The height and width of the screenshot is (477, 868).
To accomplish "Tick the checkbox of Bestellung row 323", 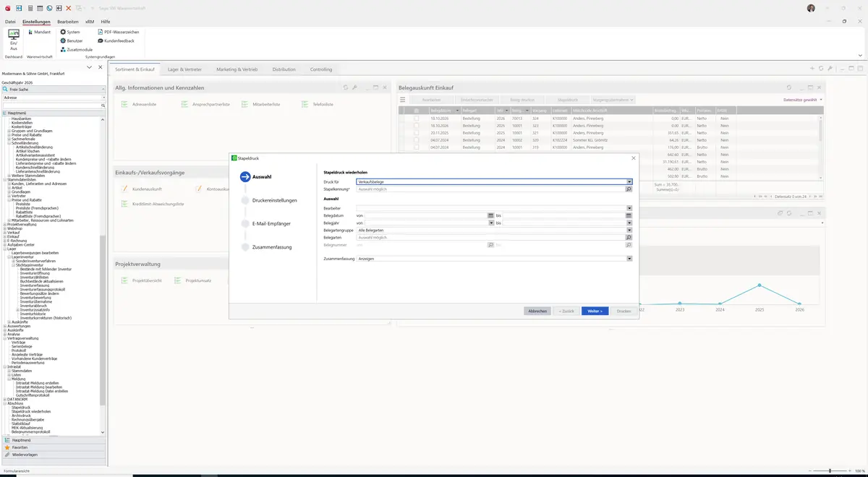I will click(x=416, y=126).
